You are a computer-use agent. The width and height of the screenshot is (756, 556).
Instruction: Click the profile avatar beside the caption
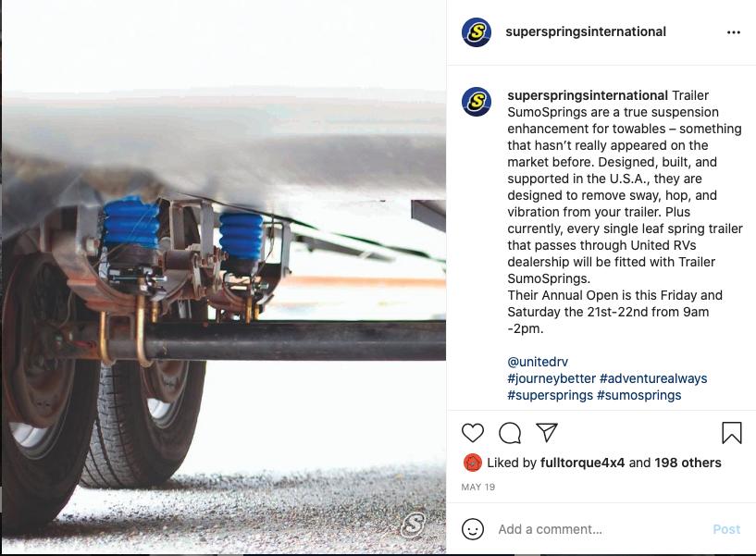pos(477,101)
